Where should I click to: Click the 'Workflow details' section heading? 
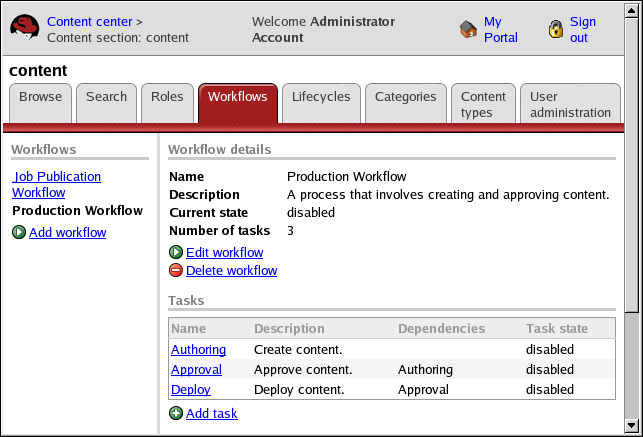pos(219,149)
